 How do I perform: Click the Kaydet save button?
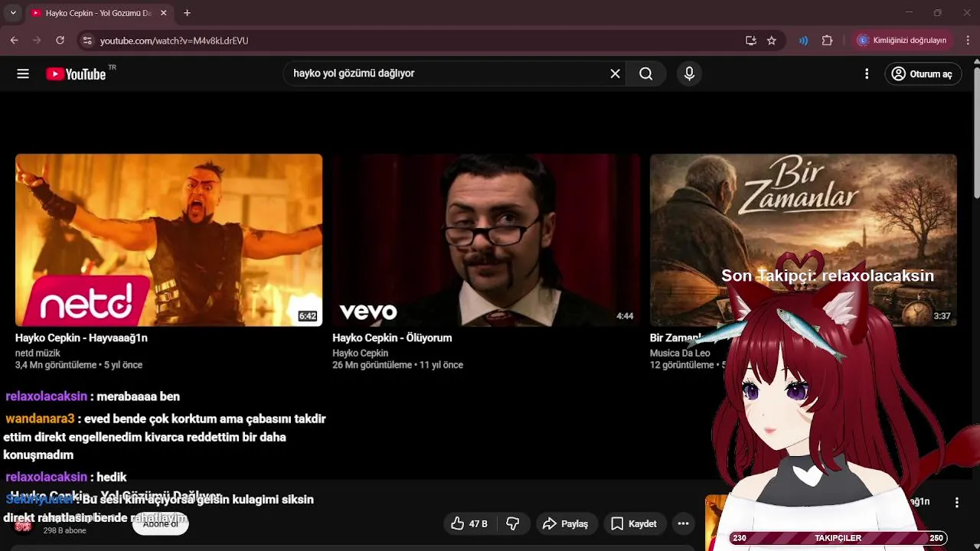click(634, 523)
